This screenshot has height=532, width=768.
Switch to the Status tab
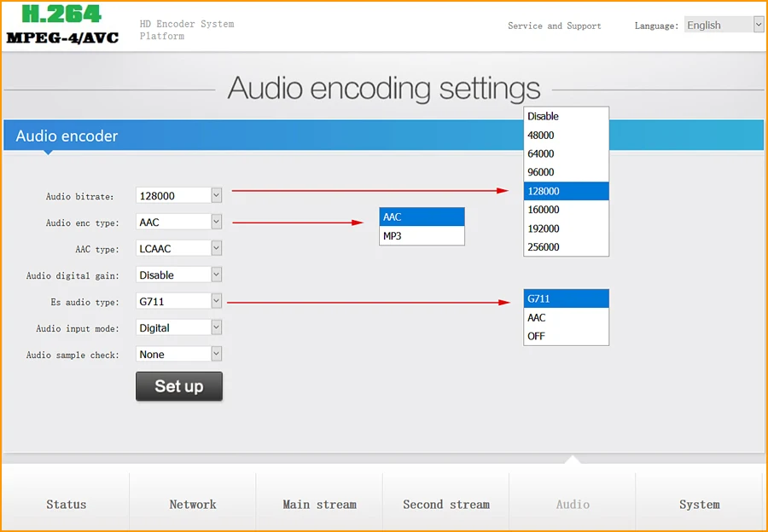tap(66, 504)
